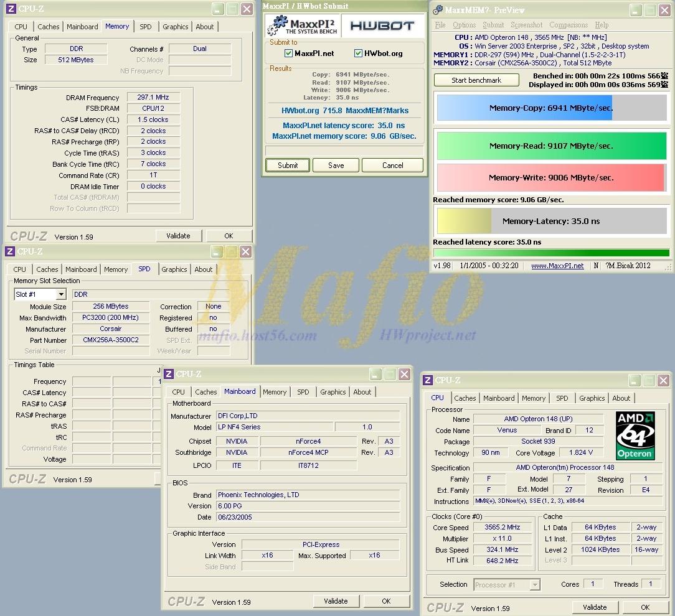This screenshot has height=616, width=675.
Task: Click the Memory-Write 9006 MByte/sec result bar
Action: [552, 178]
